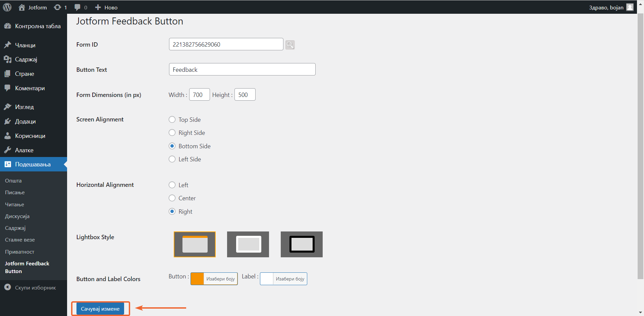Click the Form ID search magnifier icon

290,45
